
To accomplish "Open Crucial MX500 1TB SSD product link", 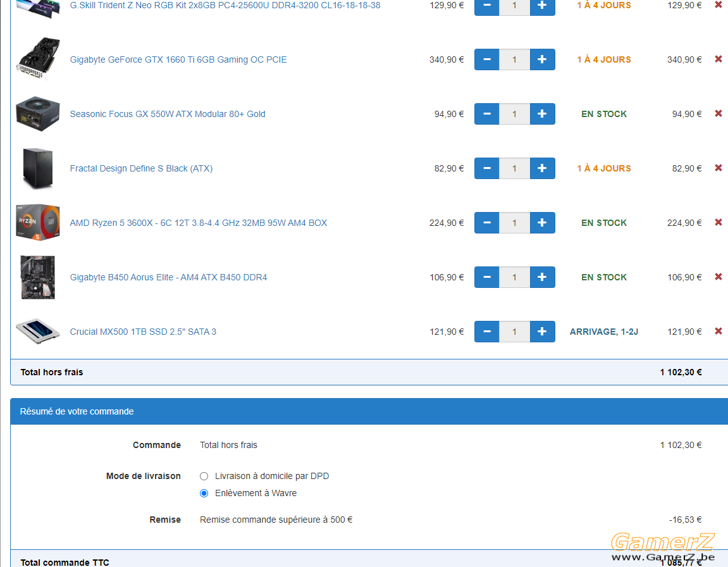I will pyautogui.click(x=143, y=332).
